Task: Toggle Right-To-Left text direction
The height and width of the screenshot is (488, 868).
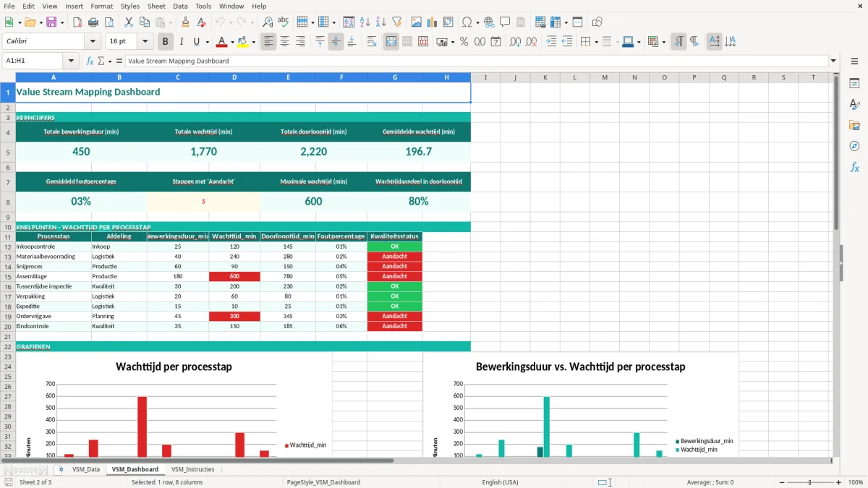Action: point(694,42)
